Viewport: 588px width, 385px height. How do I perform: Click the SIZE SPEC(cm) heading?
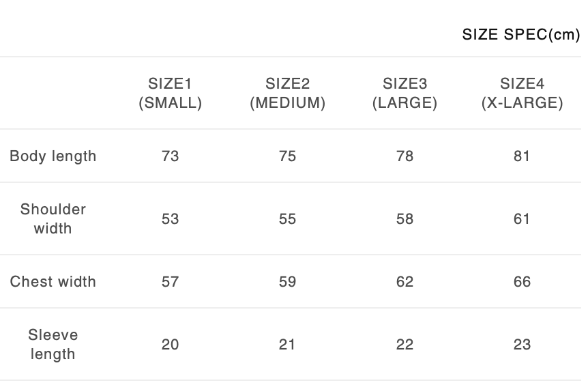(x=521, y=35)
